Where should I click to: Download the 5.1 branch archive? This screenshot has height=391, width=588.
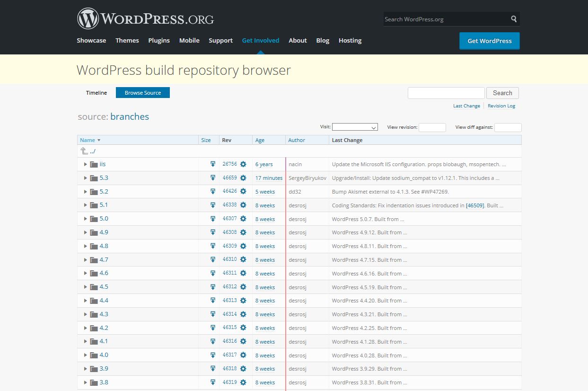213,205
